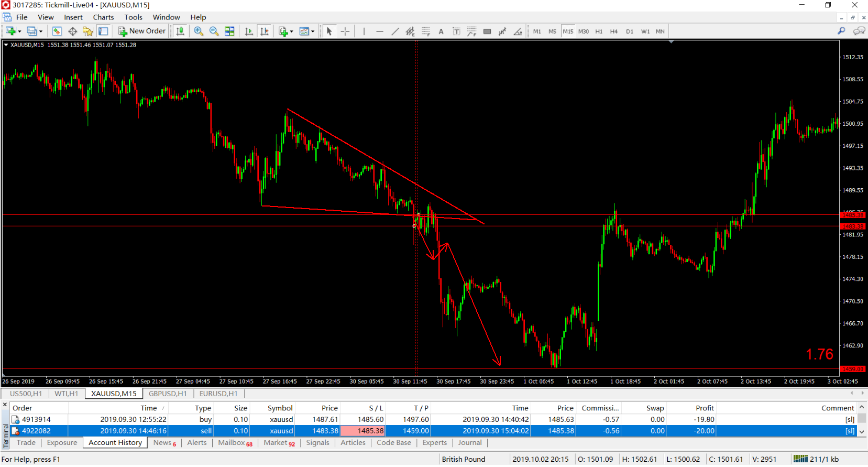Open the Templates icon
Viewport: 868px width, 467px height.
304,31
